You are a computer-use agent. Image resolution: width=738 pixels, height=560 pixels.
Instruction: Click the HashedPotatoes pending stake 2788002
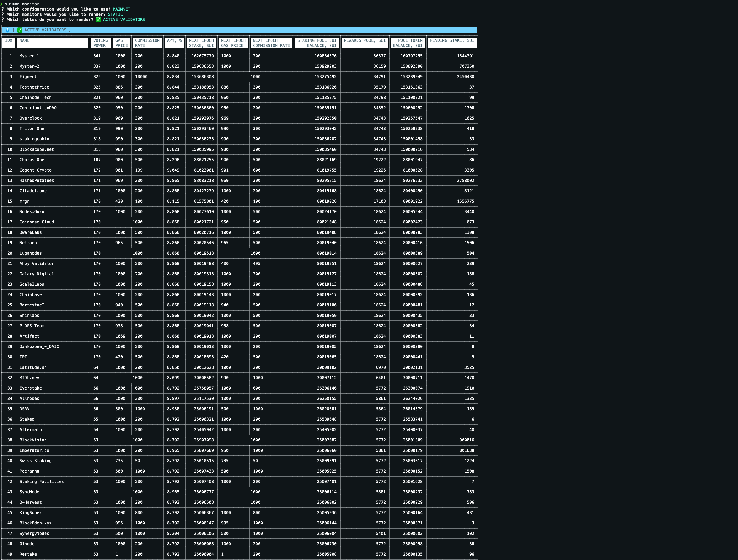click(466, 181)
